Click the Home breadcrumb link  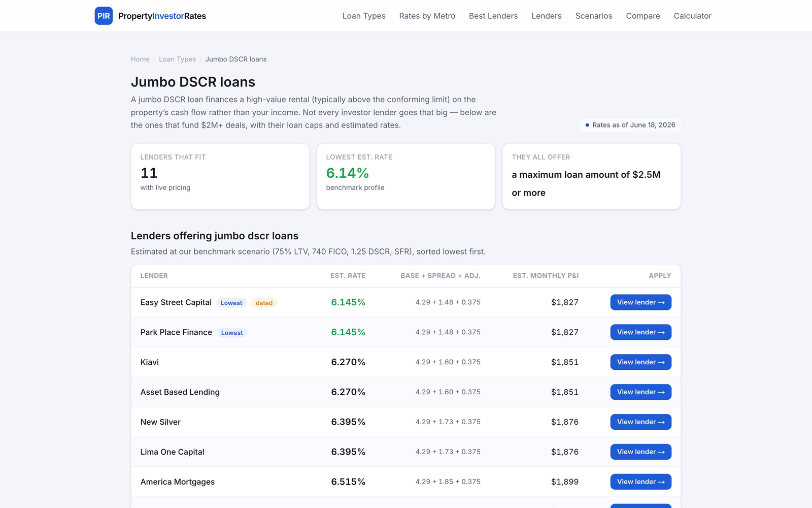[140, 59]
